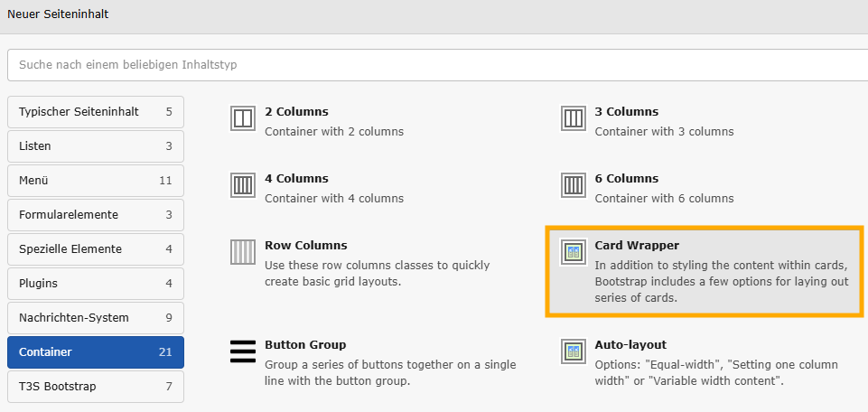
Task: Click the Button Group hamburger icon
Action: (x=244, y=351)
